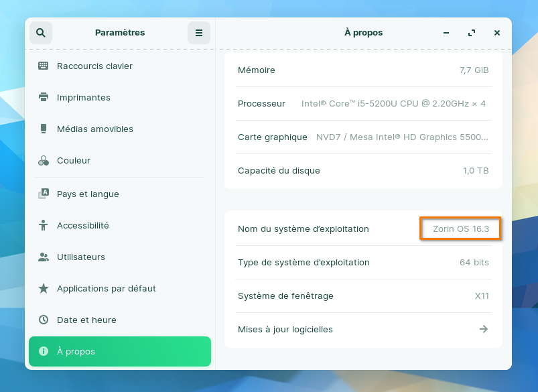Image resolution: width=538 pixels, height=392 pixels.
Task: Open Mises à jour logicielles arrow
Action: [x=483, y=329]
